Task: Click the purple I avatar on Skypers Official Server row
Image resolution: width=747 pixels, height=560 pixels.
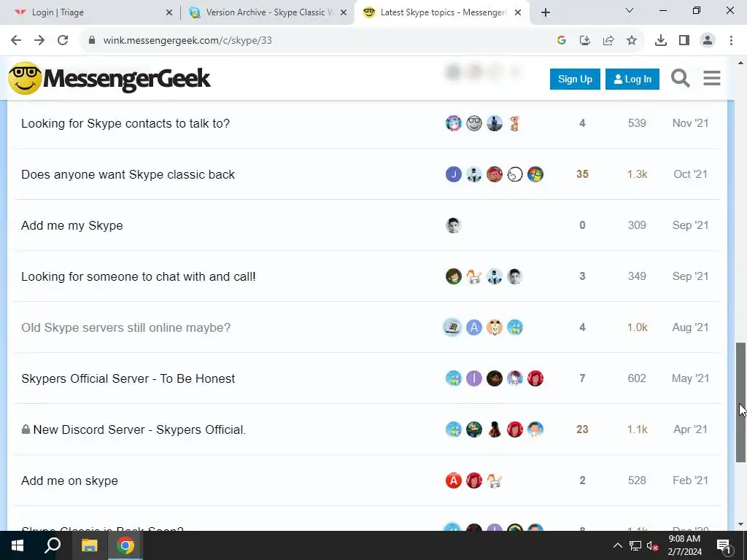Action: (x=474, y=378)
